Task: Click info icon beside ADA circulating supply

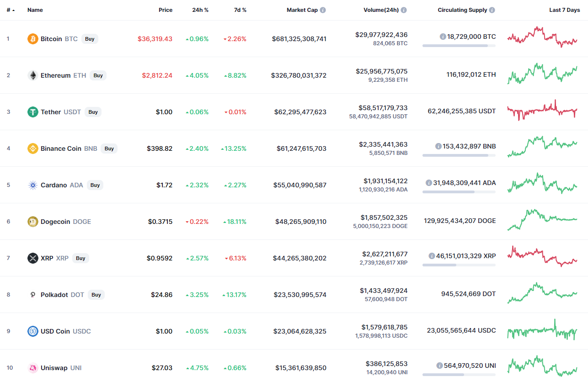Action: coord(428,183)
